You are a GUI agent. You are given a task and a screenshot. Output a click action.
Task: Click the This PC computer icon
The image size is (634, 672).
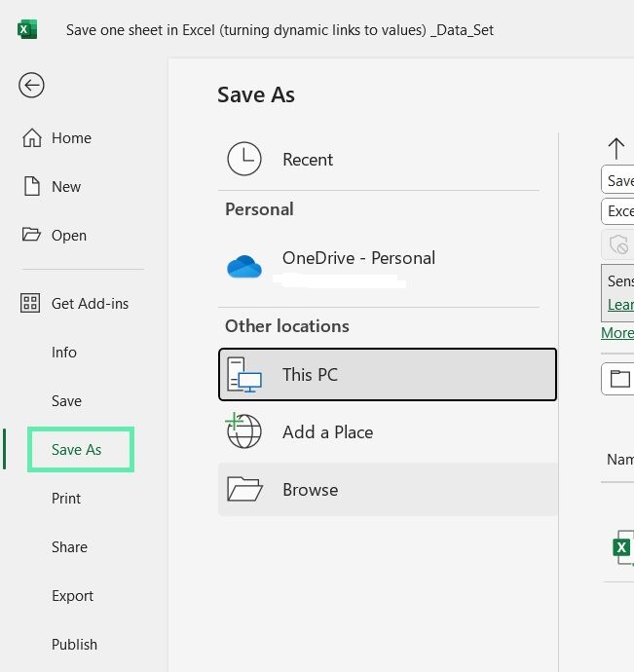point(243,375)
